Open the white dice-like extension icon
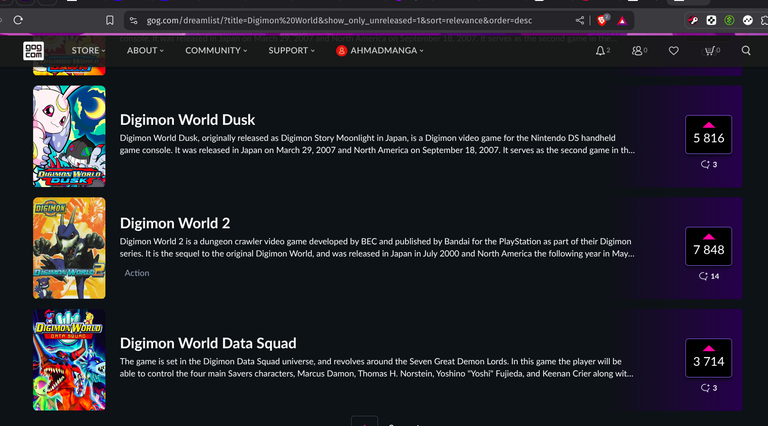768x426 pixels. coord(711,20)
